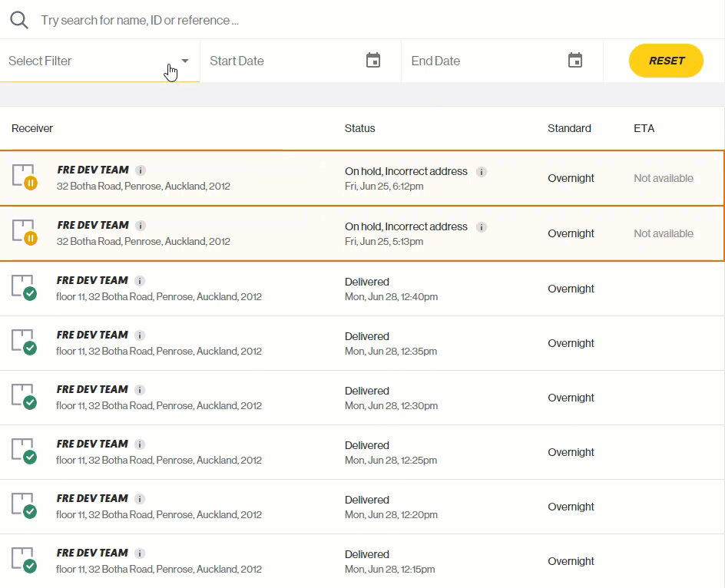The height and width of the screenshot is (588, 725).
Task: Sort by the Receiver column header
Action: 32,128
